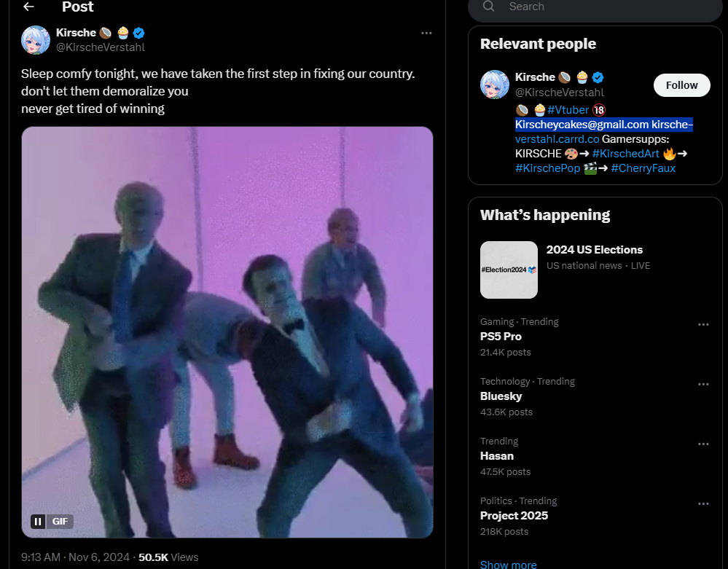Follow Kirsche from Relevant people
728x569 pixels.
[x=681, y=85]
